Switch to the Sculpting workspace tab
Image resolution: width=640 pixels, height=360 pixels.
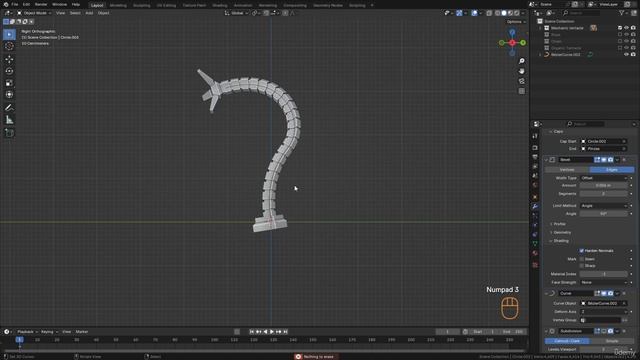[142, 5]
